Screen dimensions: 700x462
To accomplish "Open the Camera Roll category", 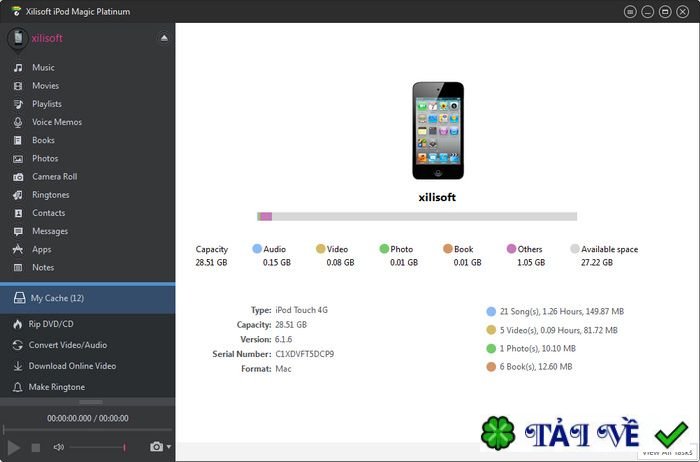I will (x=54, y=177).
